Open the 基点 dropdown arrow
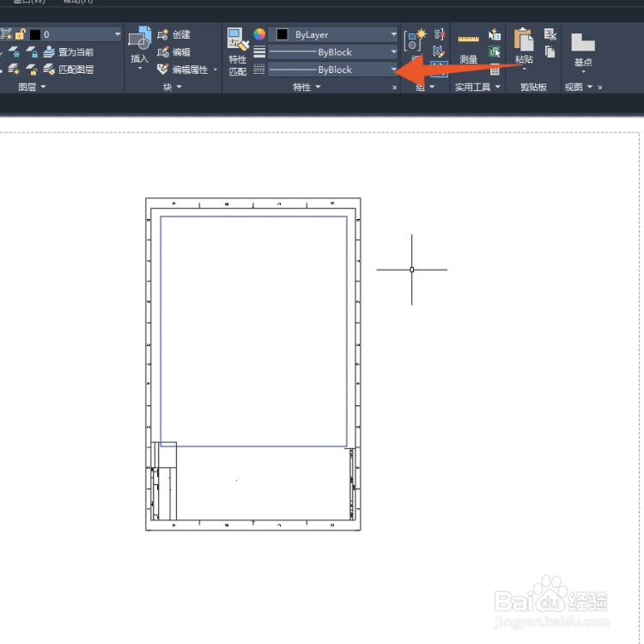Screen dimensions: 644x644 (x=583, y=72)
